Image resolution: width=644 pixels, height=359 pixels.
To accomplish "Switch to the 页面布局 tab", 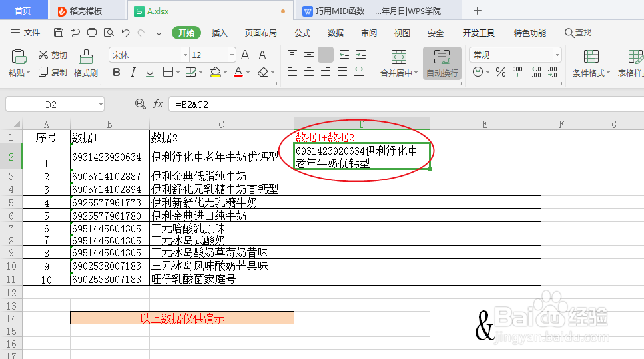I will 261,33.
